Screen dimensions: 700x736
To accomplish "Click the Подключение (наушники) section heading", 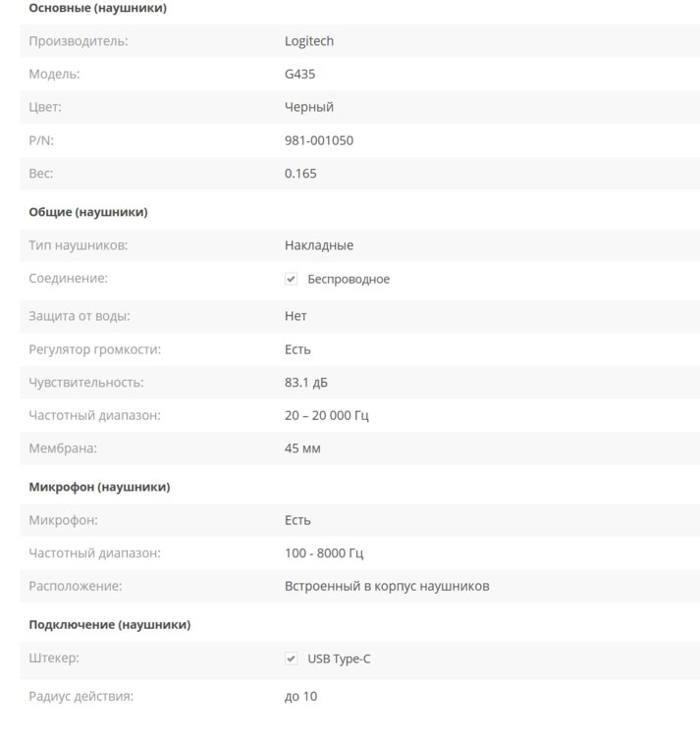I will coord(110,624).
